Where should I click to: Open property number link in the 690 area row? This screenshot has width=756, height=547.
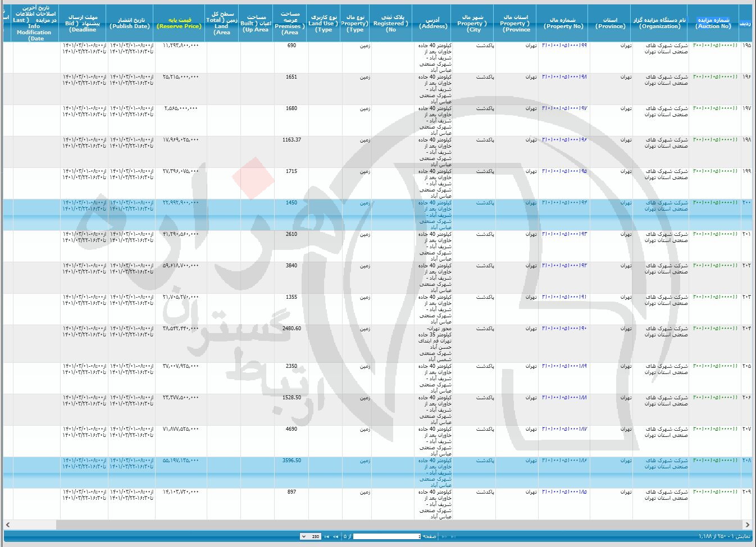click(x=564, y=45)
